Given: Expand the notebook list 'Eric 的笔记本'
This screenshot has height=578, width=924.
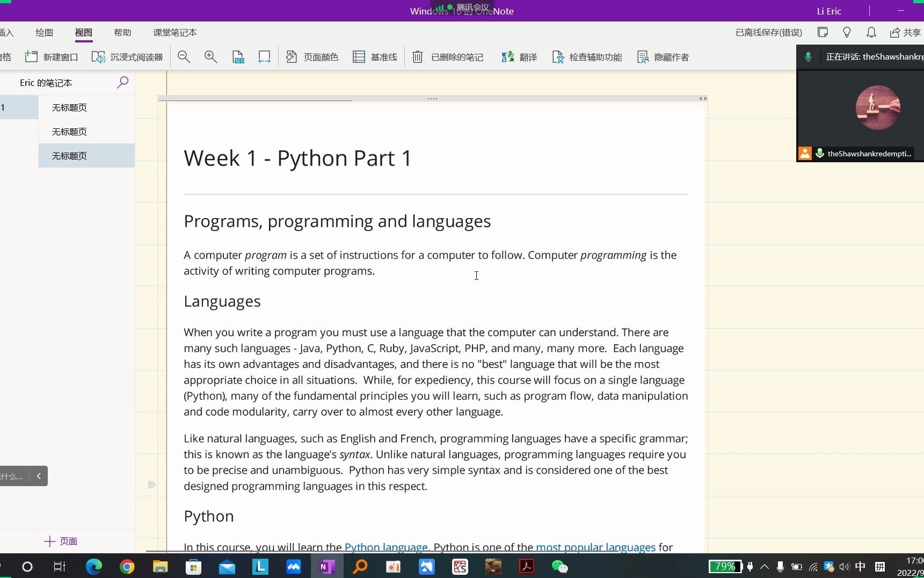Looking at the screenshot, I should click(45, 83).
